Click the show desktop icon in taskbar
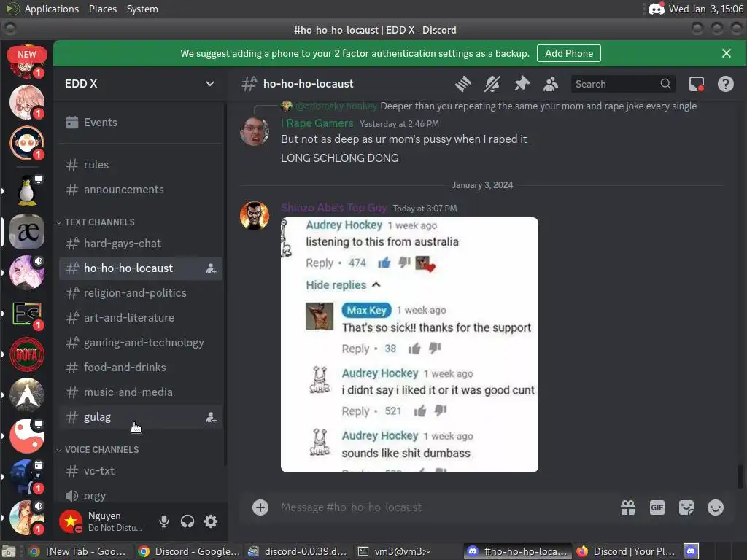Image resolution: width=747 pixels, height=560 pixels. click(9, 551)
